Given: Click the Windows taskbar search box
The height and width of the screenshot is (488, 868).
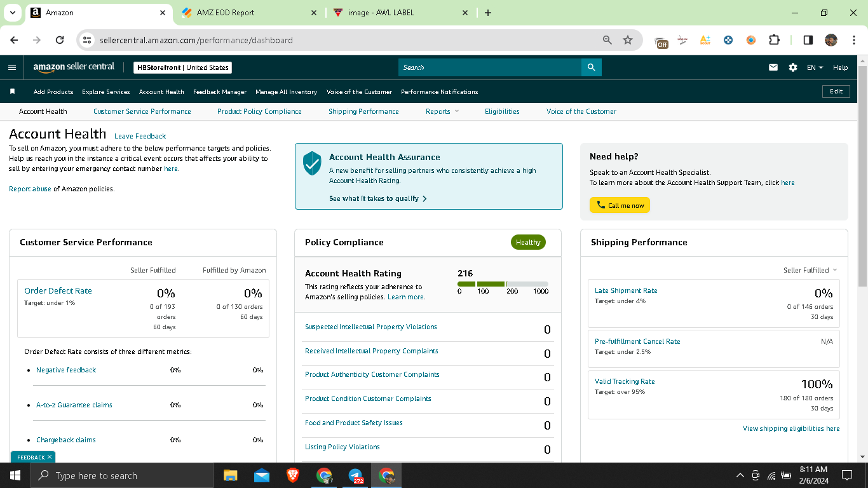Looking at the screenshot, I should coord(121,475).
